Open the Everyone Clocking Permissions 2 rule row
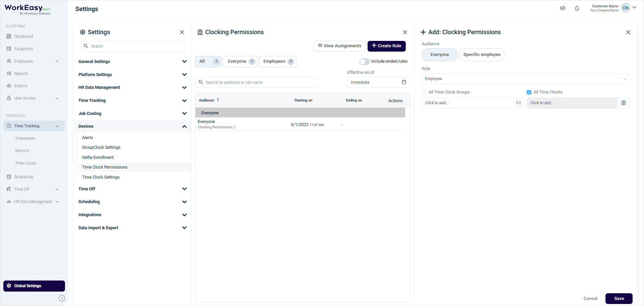Viewport: 644px width, 306px height. coord(300,124)
